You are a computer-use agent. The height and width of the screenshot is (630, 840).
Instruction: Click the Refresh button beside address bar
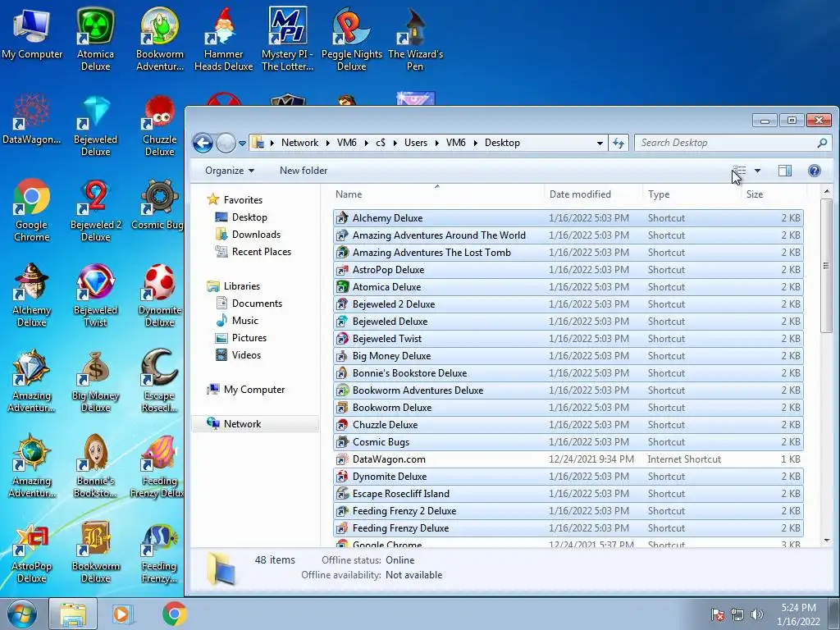coord(619,143)
